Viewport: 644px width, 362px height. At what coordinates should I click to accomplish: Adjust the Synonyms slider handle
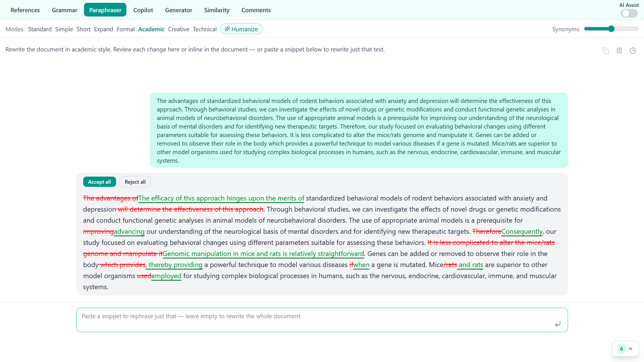pos(611,29)
